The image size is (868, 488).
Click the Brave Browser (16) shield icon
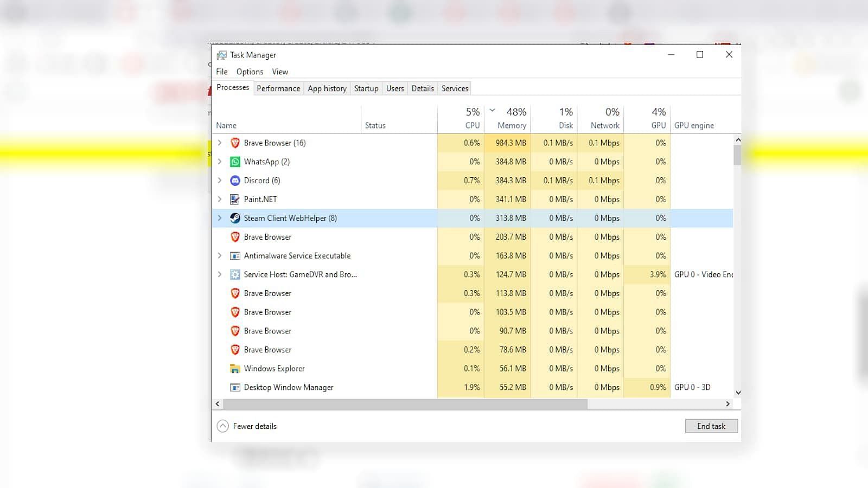tap(235, 143)
